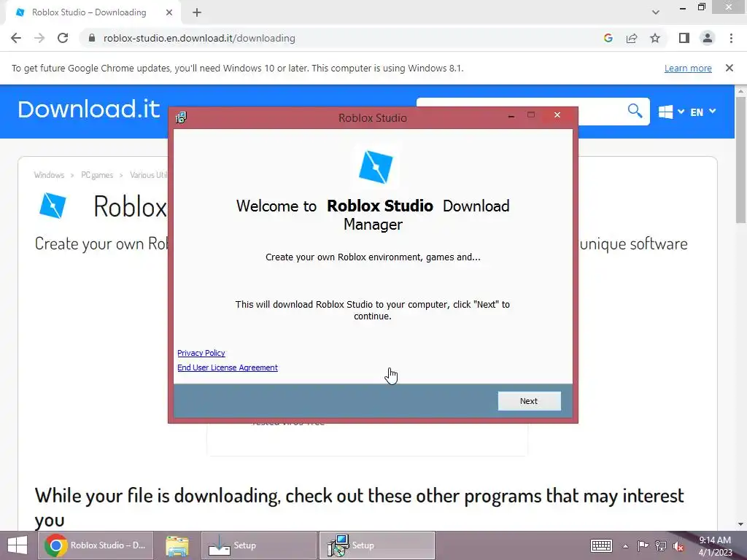Open the Chrome profile avatar
The height and width of the screenshot is (560, 747).
point(708,38)
